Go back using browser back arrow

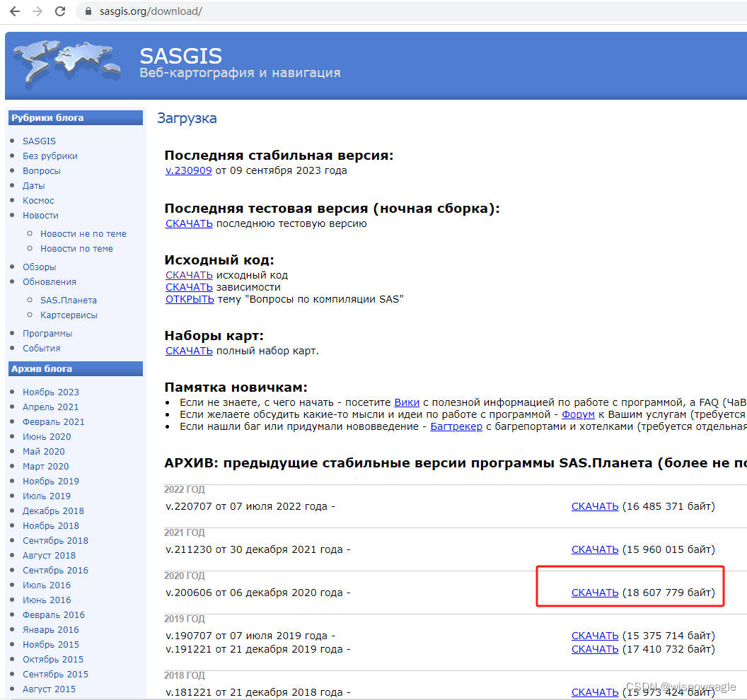(15, 11)
